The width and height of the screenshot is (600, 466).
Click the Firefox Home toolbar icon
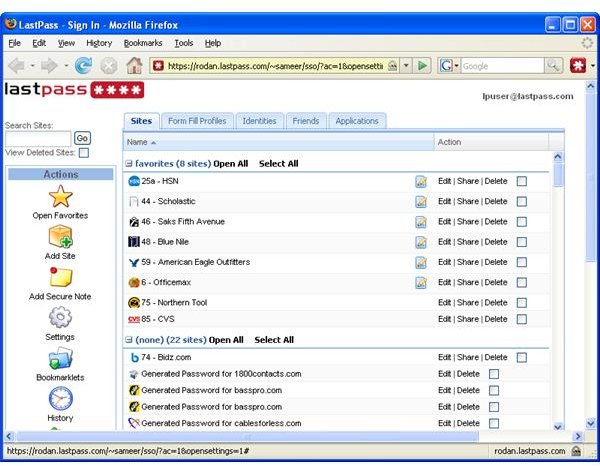point(134,65)
